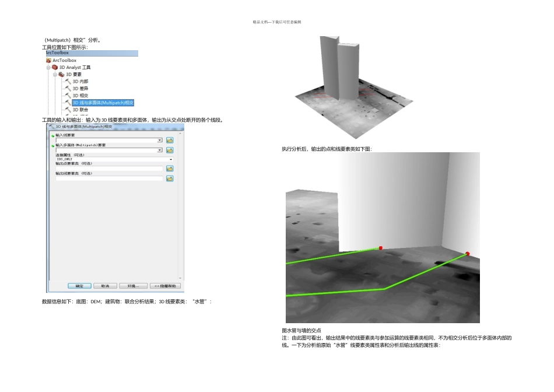Collapse the 3D 要素 toolset node
Screen dimensions: 554x392
(x=55, y=75)
